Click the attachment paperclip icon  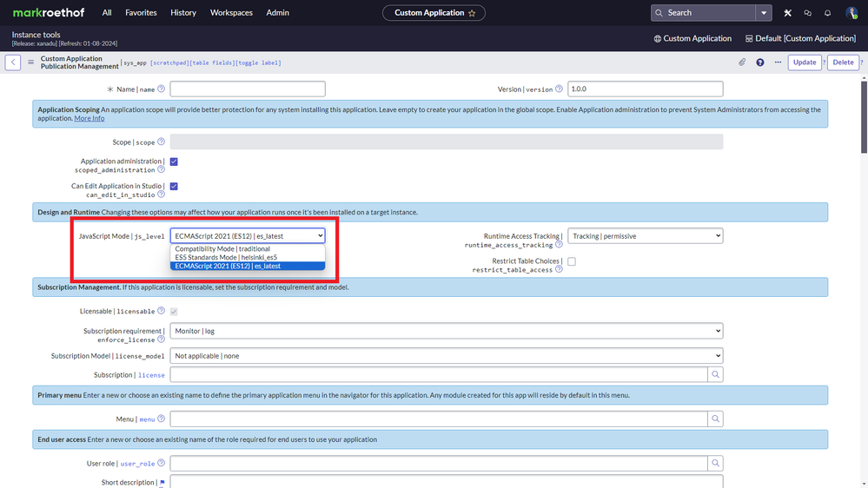[742, 63]
